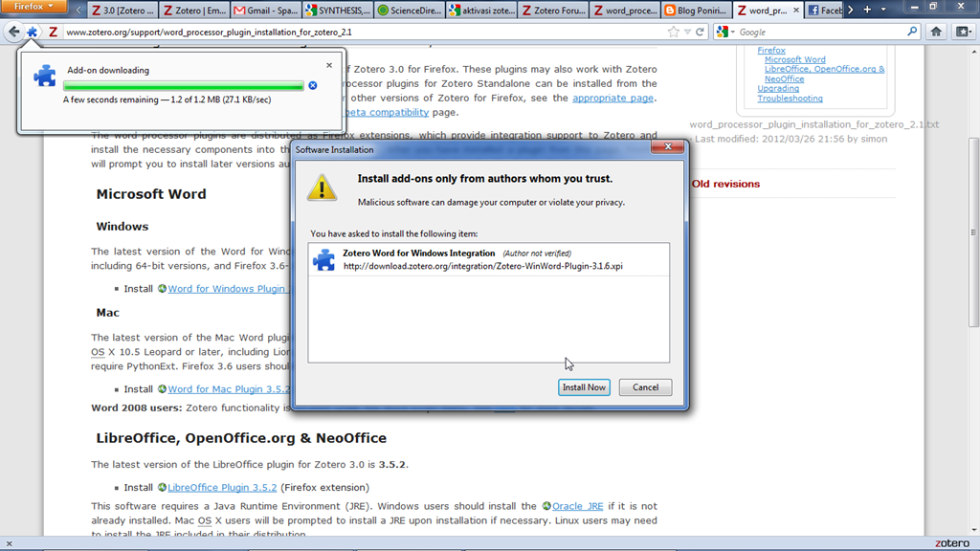Click the warning triangle icon in dialog
The image size is (980, 551).
pyautogui.click(x=322, y=188)
